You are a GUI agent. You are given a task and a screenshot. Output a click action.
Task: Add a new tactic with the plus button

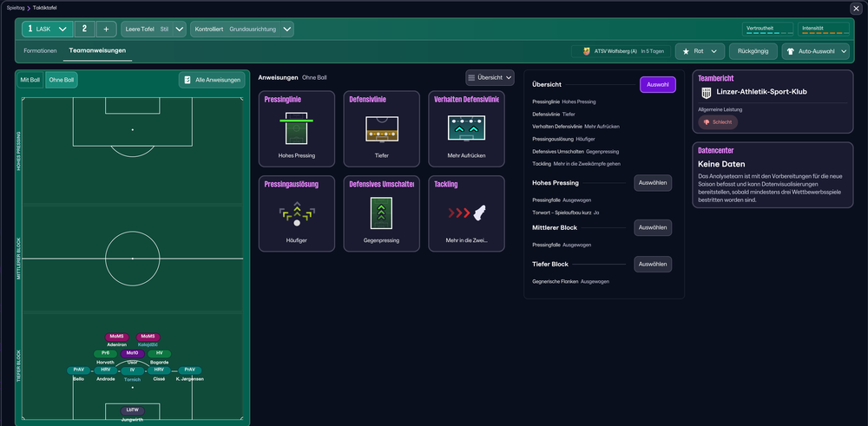pos(106,29)
